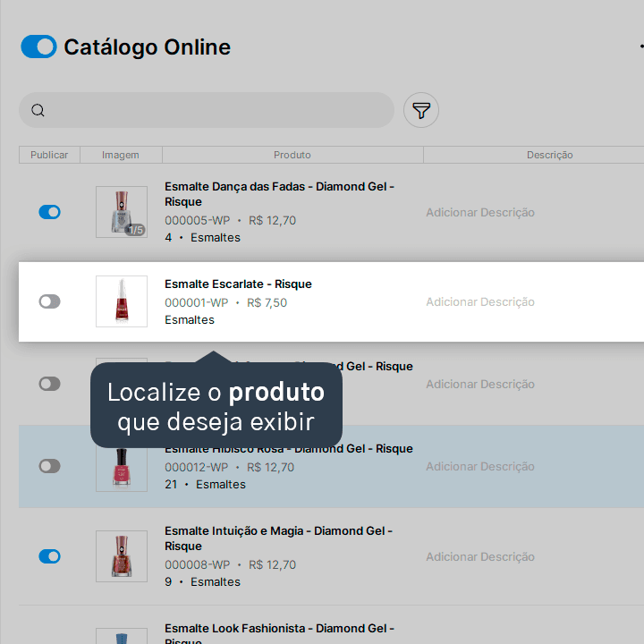Open thumbnail of Esmalte Escarlate

(x=122, y=301)
